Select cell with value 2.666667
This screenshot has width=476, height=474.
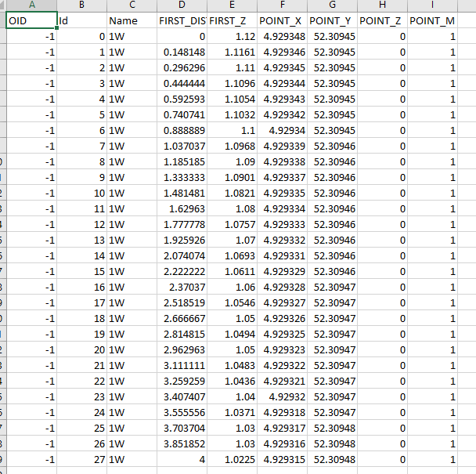coord(182,318)
